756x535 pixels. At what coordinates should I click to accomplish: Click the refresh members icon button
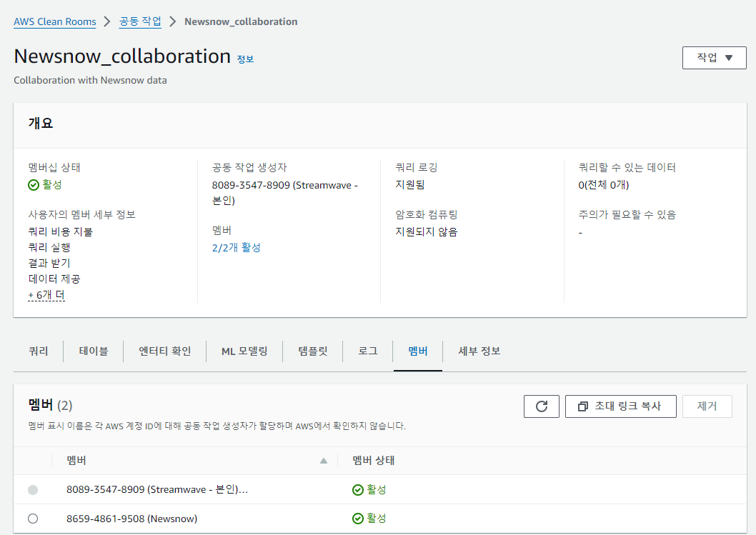541,406
